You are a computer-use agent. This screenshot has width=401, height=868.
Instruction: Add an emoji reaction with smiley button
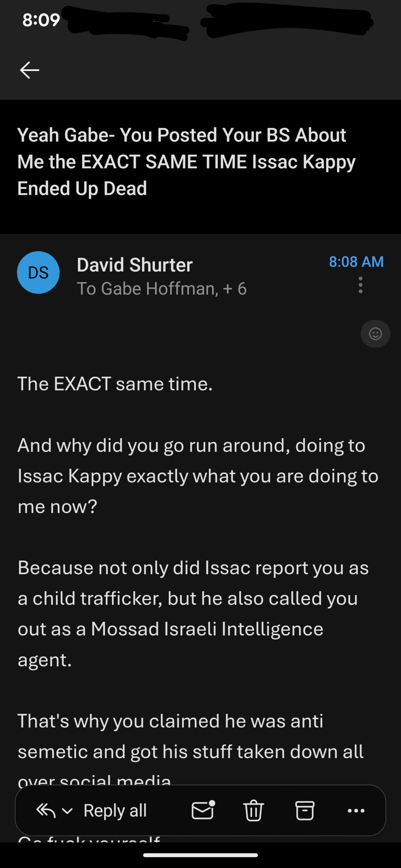point(375,334)
